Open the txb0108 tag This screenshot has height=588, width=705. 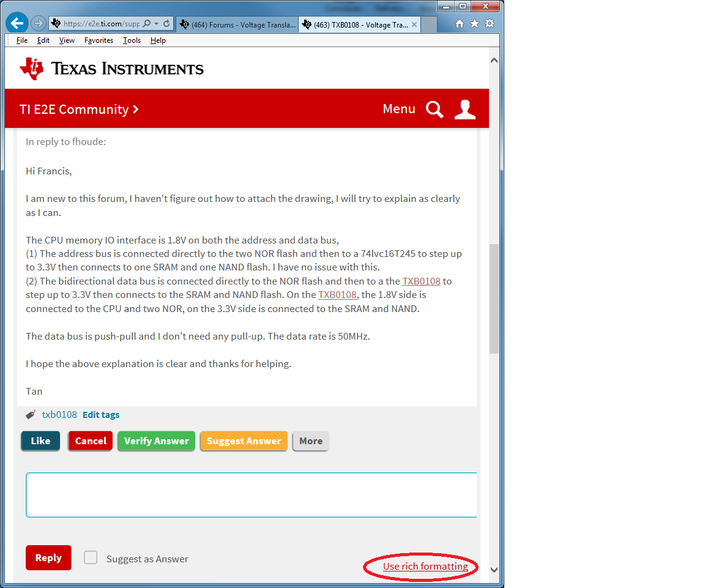click(x=59, y=414)
